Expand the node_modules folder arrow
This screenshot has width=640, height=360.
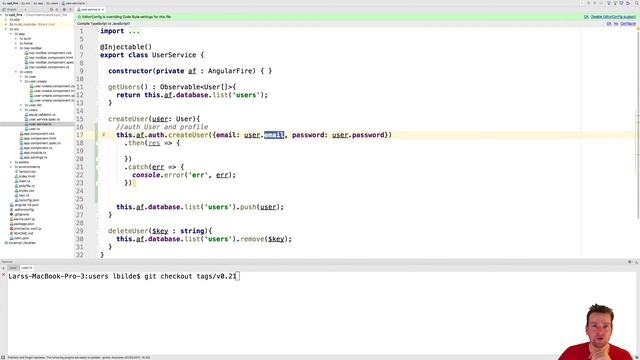click(x=6, y=24)
